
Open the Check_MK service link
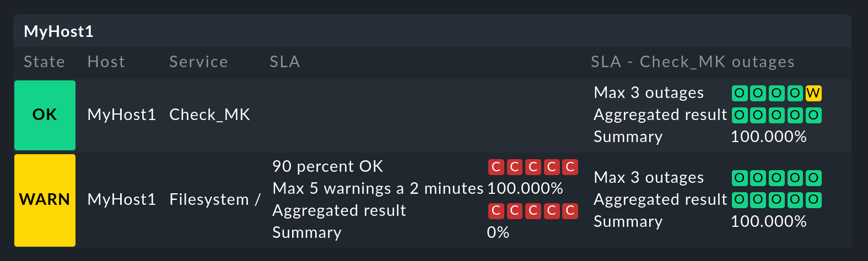209,115
